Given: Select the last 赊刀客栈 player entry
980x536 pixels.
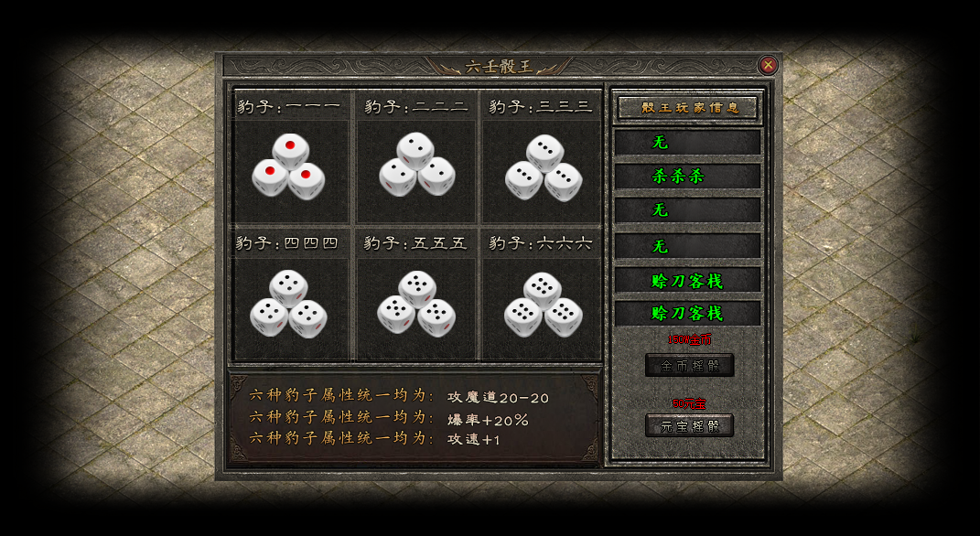Looking at the screenshot, I should pyautogui.click(x=687, y=313).
